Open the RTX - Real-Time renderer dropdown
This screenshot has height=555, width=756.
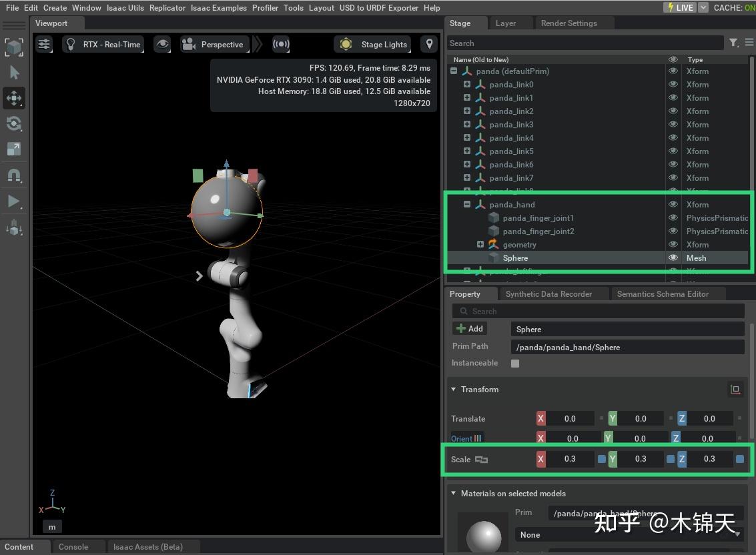[x=111, y=44]
